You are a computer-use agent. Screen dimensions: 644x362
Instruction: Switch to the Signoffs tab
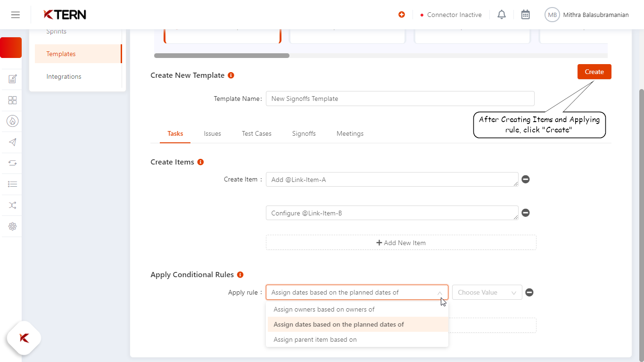pos(304,133)
